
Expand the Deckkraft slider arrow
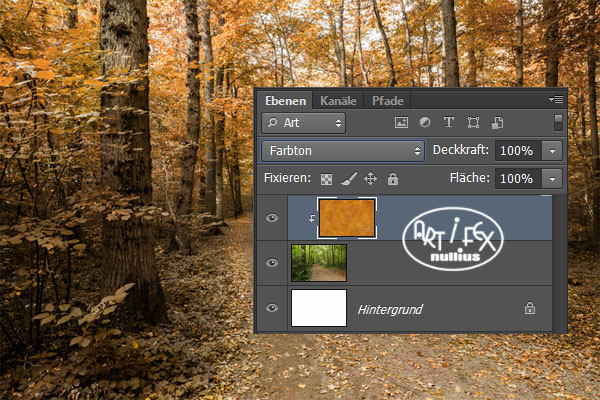coord(552,150)
